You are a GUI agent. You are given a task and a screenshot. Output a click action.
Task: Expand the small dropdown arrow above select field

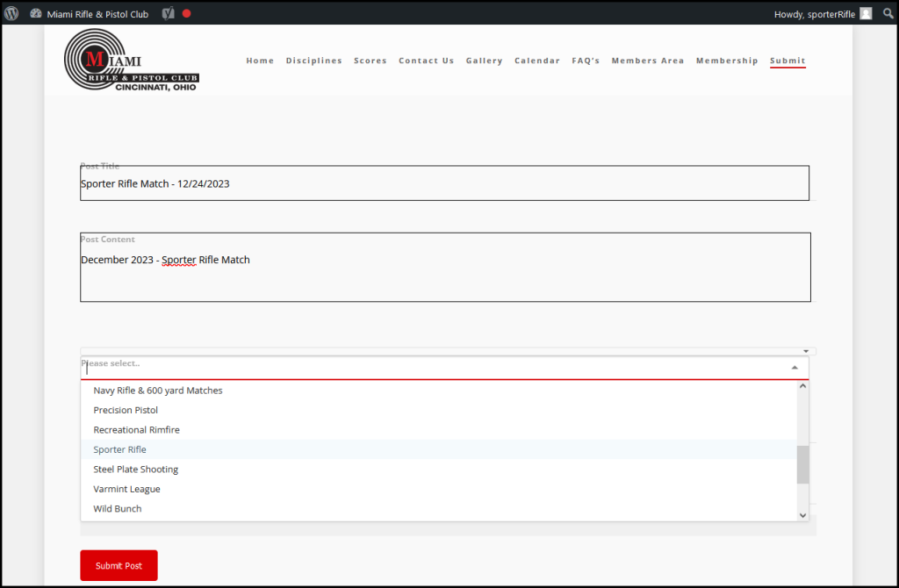806,351
